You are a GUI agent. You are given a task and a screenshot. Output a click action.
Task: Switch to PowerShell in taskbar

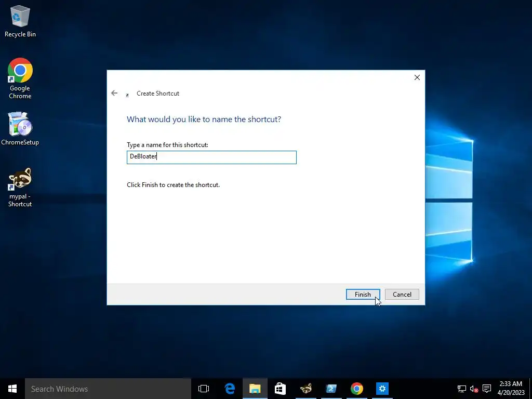pyautogui.click(x=331, y=389)
